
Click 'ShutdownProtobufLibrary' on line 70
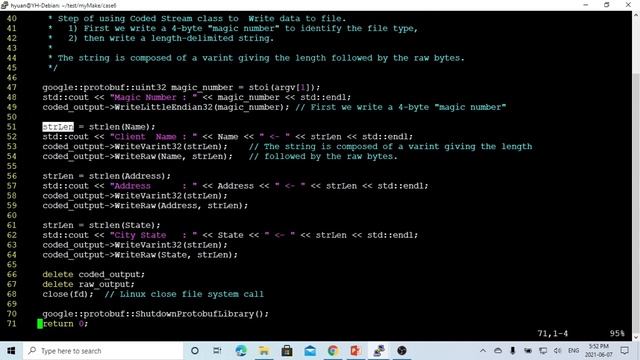[x=195, y=314]
